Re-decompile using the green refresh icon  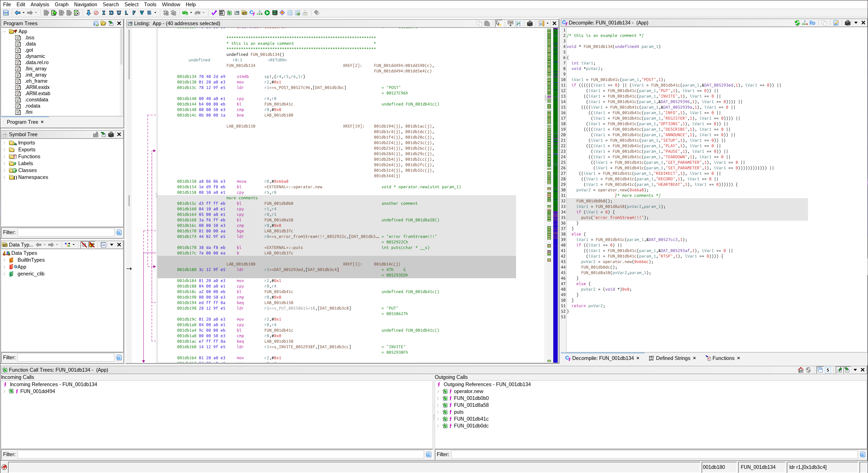coord(797,23)
